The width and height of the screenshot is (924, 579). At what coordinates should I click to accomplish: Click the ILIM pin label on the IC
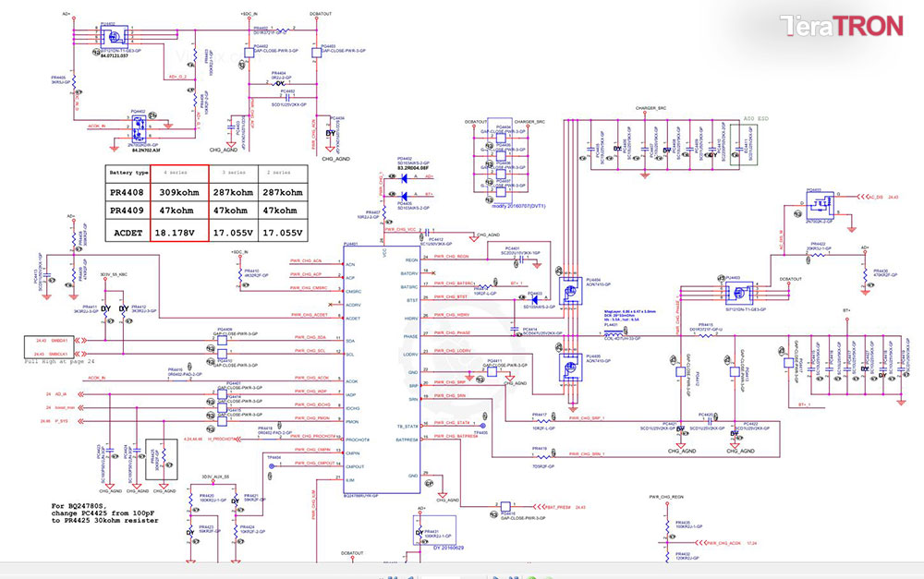[x=350, y=480]
